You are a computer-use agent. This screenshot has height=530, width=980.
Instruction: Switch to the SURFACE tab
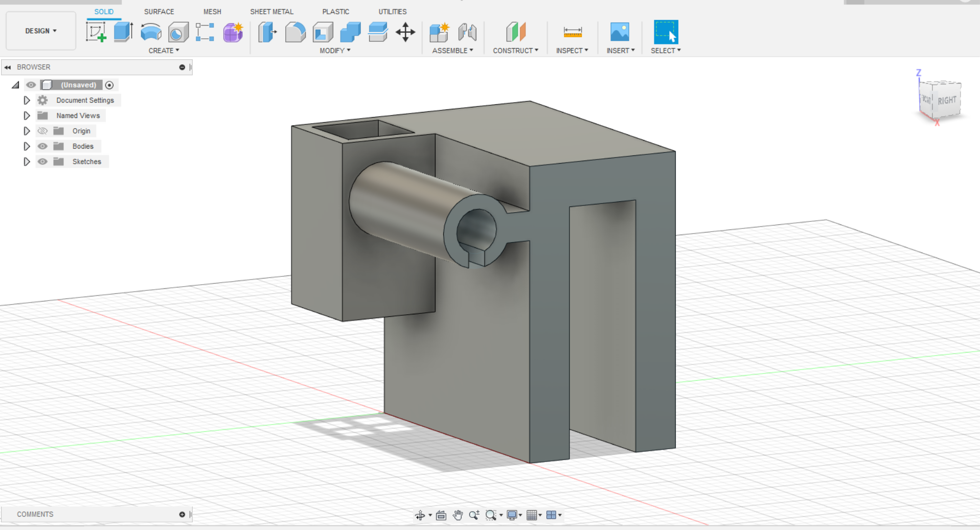coord(159,11)
